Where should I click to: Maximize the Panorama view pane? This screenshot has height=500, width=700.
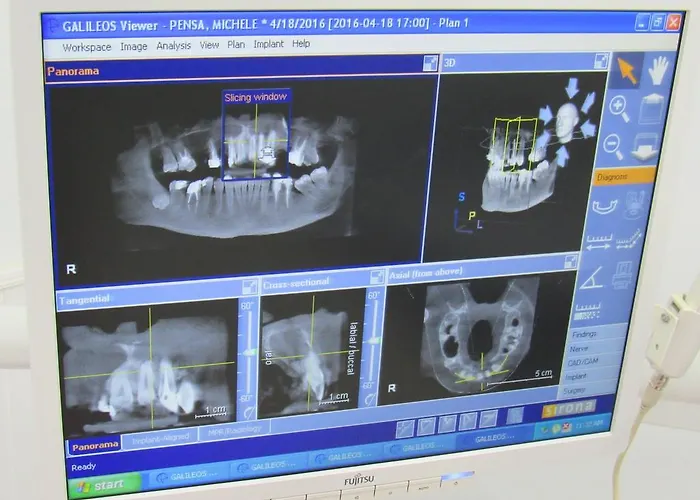coord(430,63)
